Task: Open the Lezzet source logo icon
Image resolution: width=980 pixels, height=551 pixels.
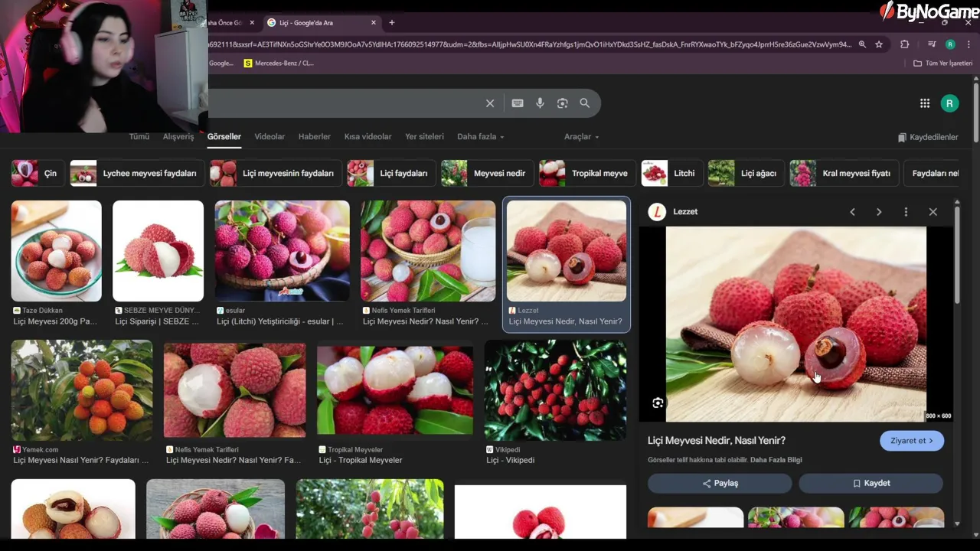Action: pyautogui.click(x=657, y=212)
